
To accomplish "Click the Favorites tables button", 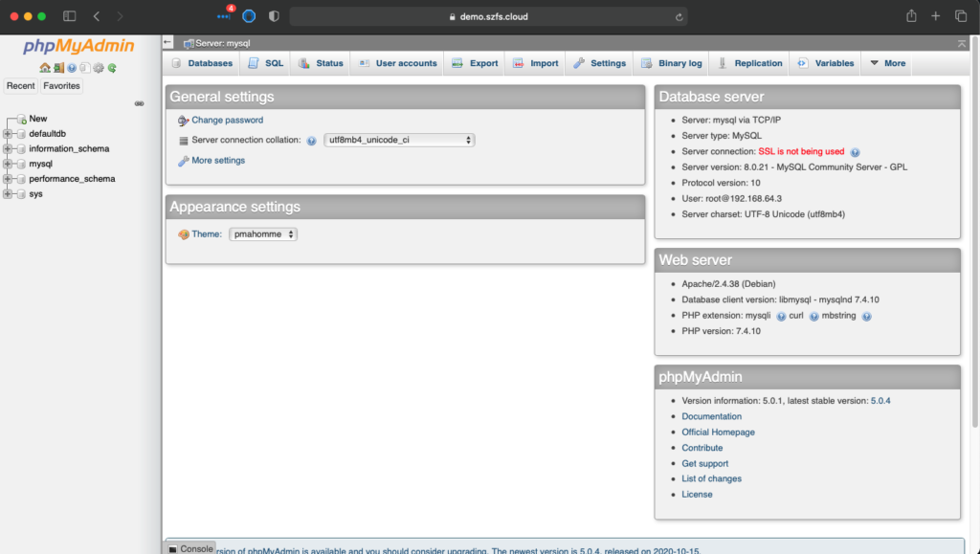I will click(61, 85).
